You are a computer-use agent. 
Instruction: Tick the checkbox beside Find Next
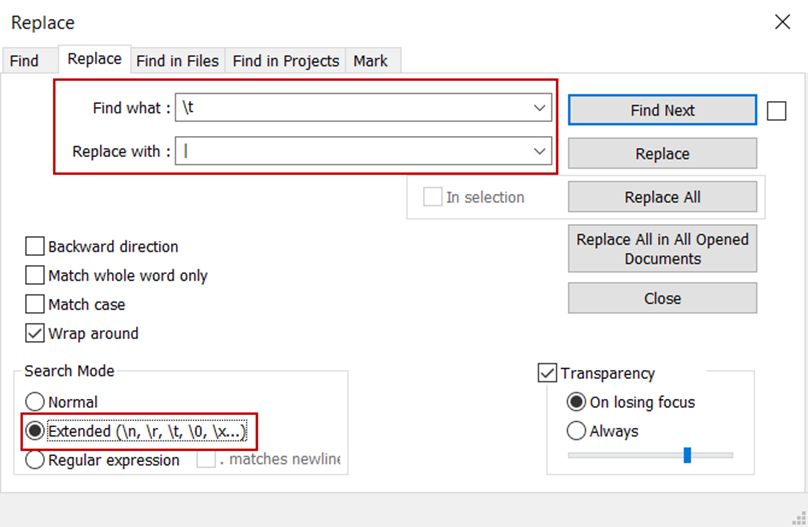click(777, 111)
